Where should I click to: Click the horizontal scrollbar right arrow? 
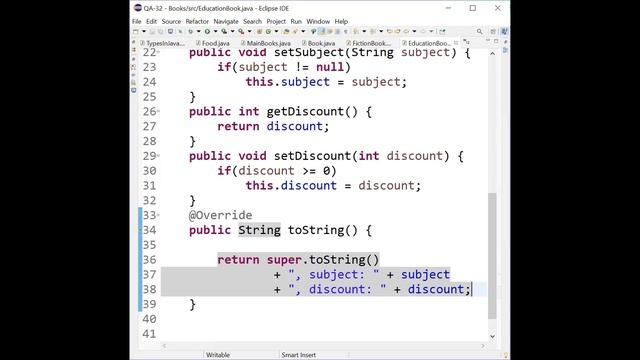[483, 346]
